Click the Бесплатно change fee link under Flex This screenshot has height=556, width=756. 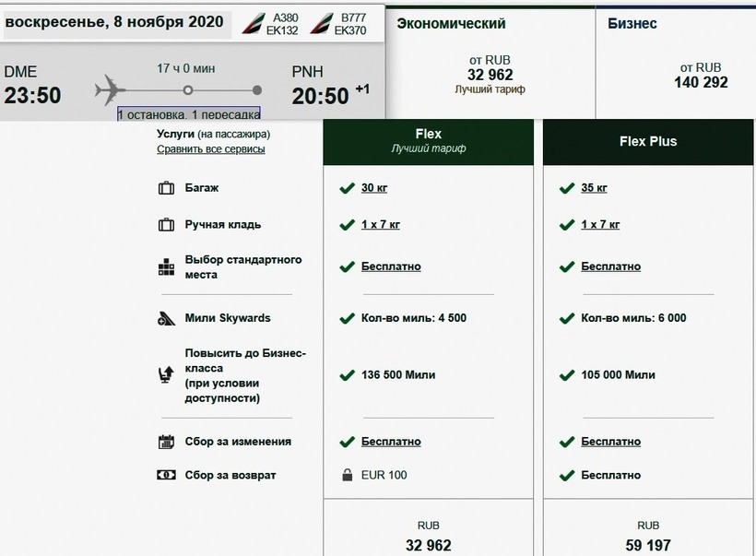[x=390, y=442]
